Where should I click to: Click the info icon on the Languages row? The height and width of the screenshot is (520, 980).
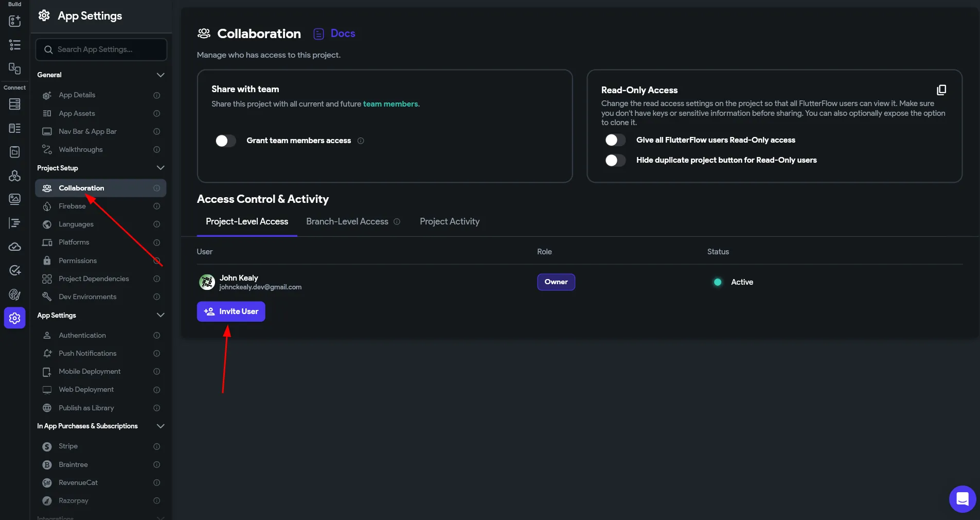(x=157, y=224)
